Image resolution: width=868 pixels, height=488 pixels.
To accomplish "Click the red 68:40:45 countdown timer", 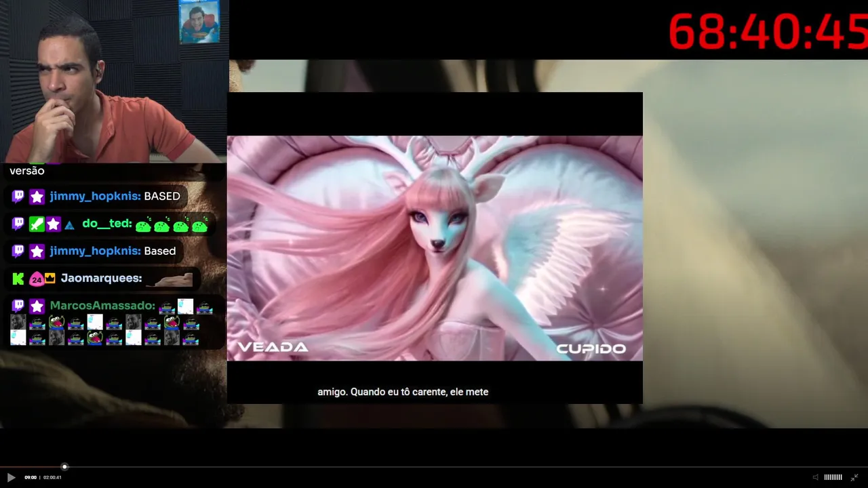I will click(x=768, y=31).
